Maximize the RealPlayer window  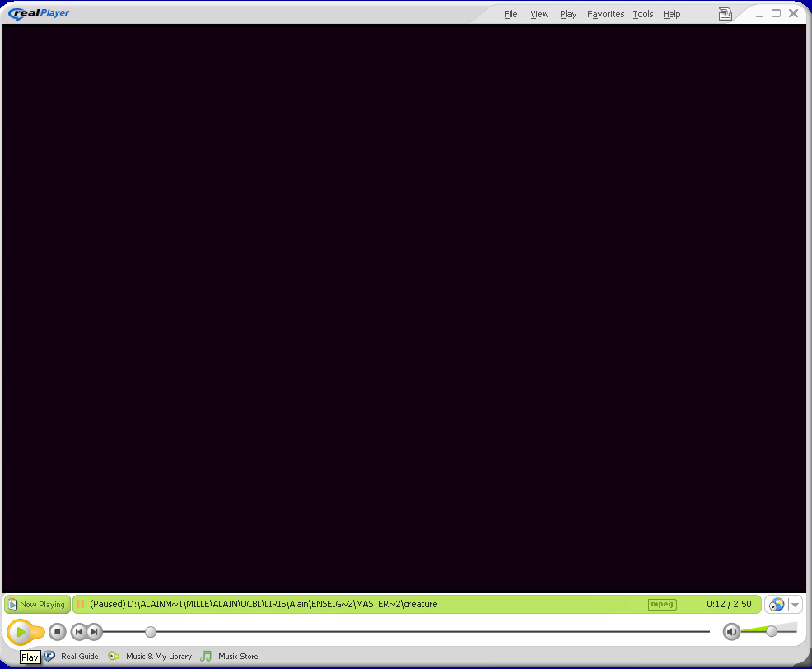point(776,13)
